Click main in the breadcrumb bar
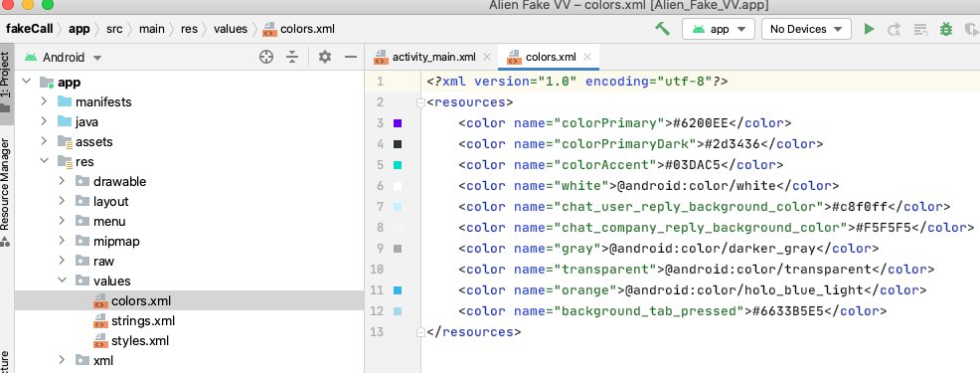 tap(152, 29)
